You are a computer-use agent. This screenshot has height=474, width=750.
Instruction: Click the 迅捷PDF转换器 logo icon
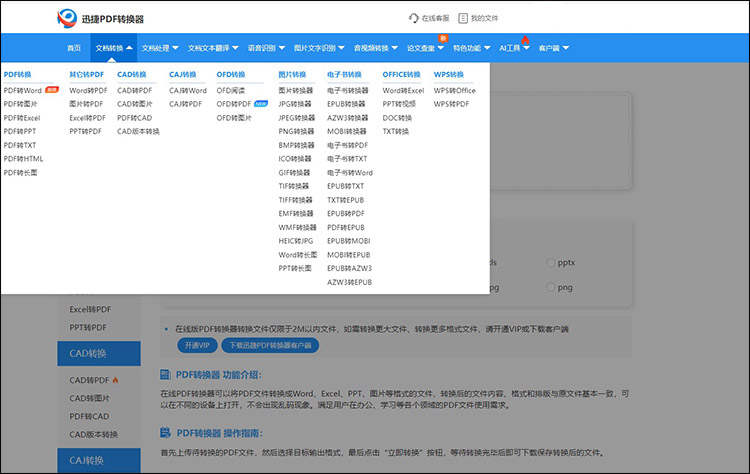[67, 18]
